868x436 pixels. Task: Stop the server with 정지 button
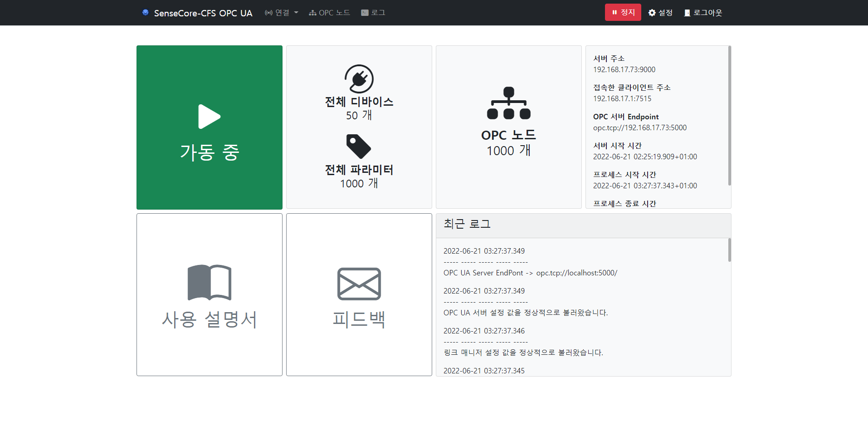coord(623,12)
